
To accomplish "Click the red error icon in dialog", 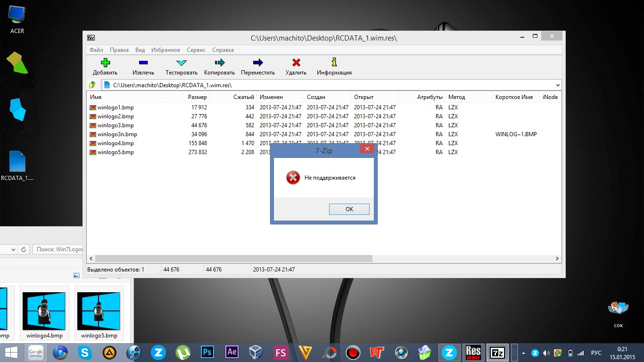I will click(293, 178).
